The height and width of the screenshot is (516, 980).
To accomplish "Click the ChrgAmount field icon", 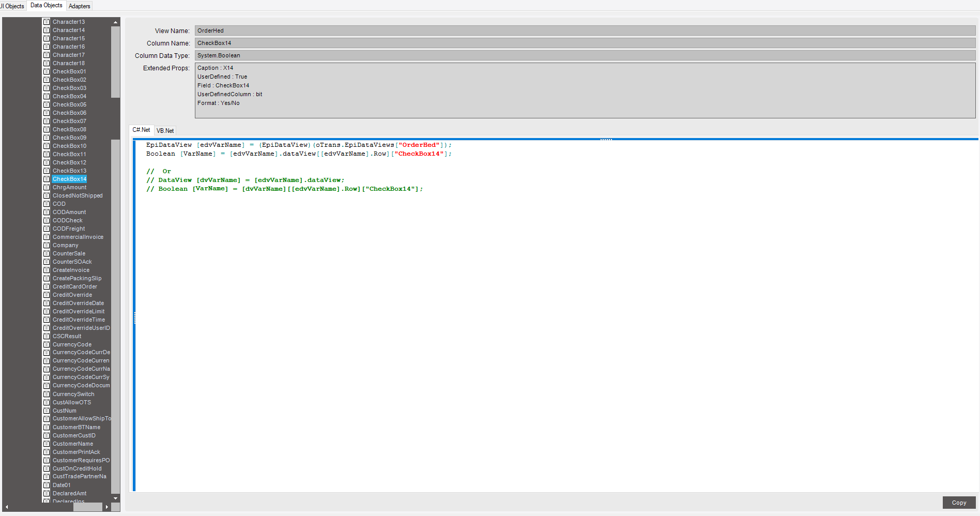I will click(47, 187).
